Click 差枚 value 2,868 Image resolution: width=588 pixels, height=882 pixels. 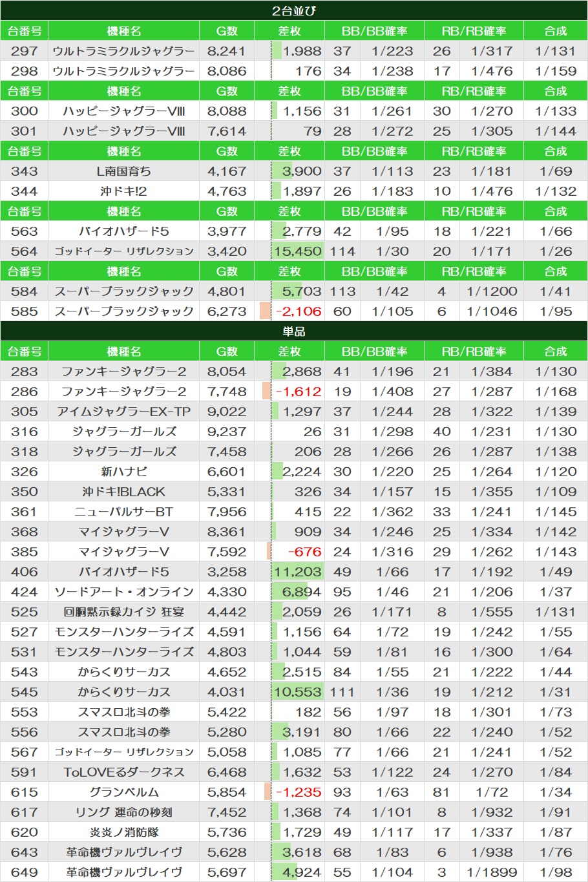tap(302, 372)
